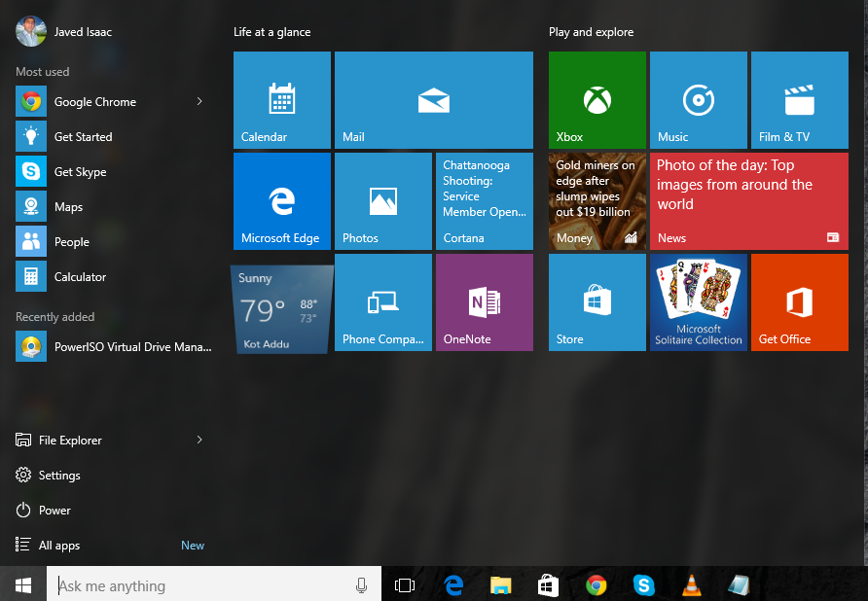Launch the Microsoft Edge tile
The width and height of the screenshot is (868, 601).
click(282, 201)
